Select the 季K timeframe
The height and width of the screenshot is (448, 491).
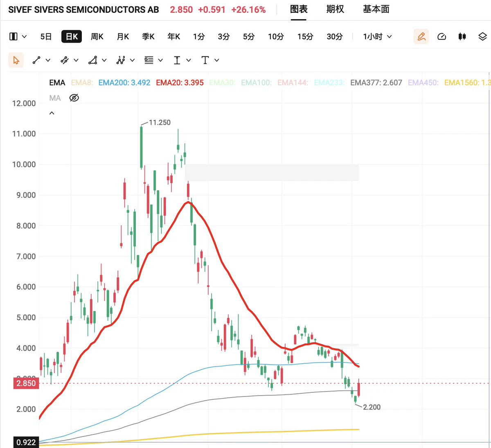(148, 36)
